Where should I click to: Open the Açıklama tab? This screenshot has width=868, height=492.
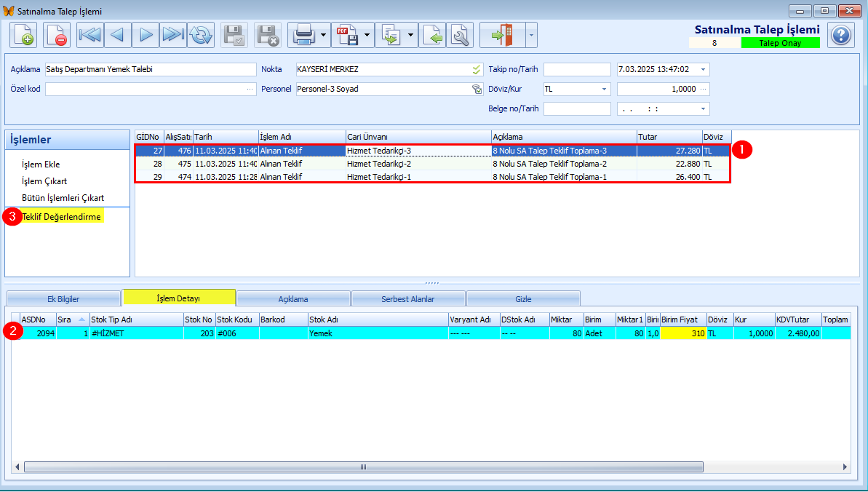(293, 298)
